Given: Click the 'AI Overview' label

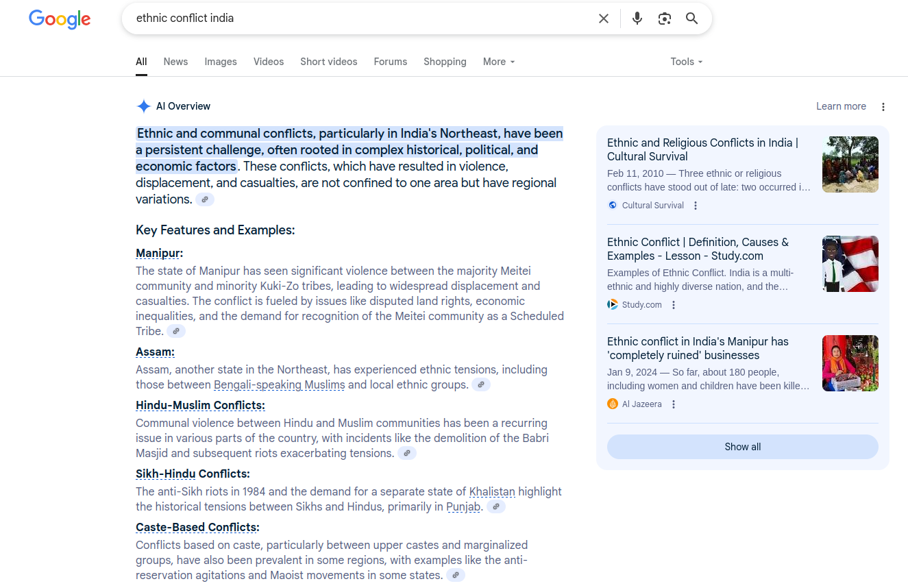Looking at the screenshot, I should click(183, 106).
